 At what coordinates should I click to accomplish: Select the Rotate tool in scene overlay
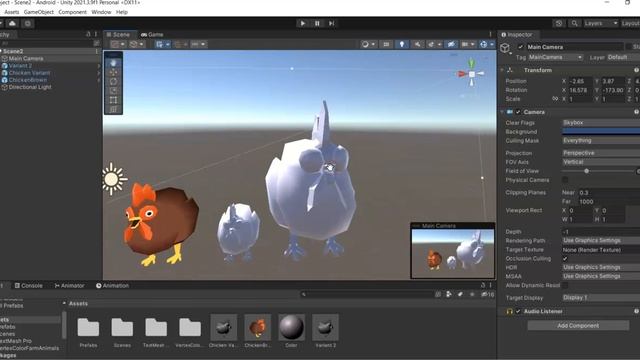113,82
